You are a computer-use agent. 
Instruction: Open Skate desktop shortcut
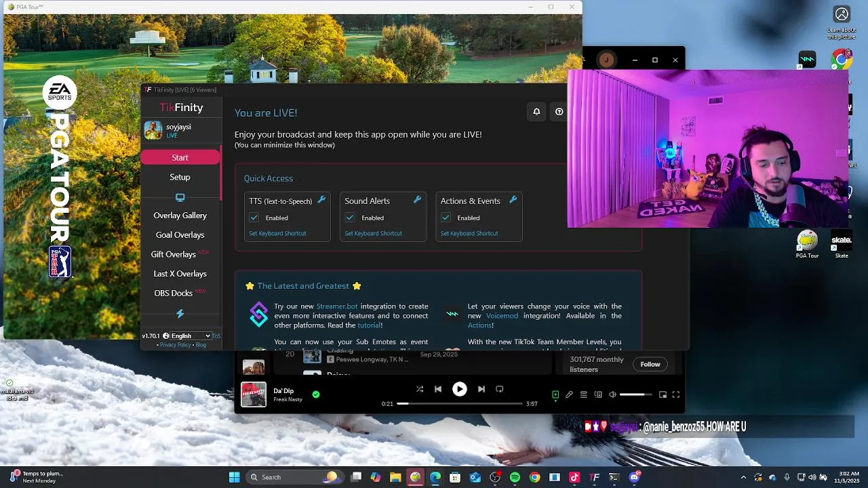(x=842, y=245)
